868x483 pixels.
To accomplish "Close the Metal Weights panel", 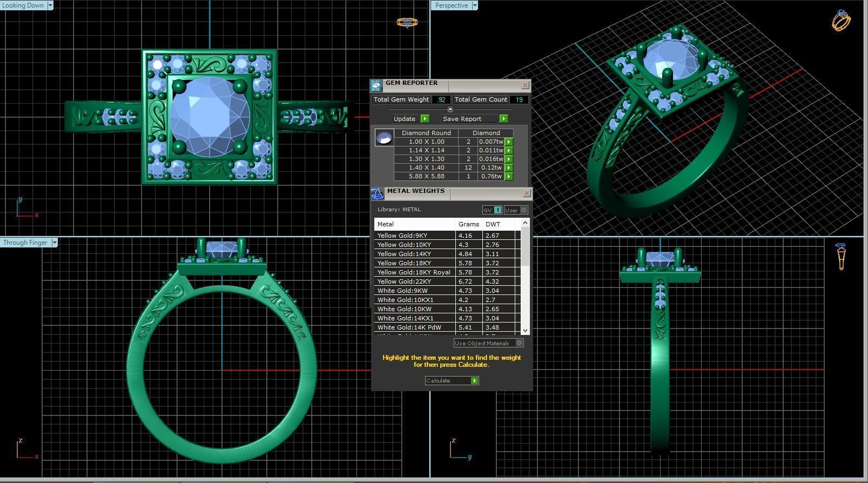I will click(x=527, y=193).
